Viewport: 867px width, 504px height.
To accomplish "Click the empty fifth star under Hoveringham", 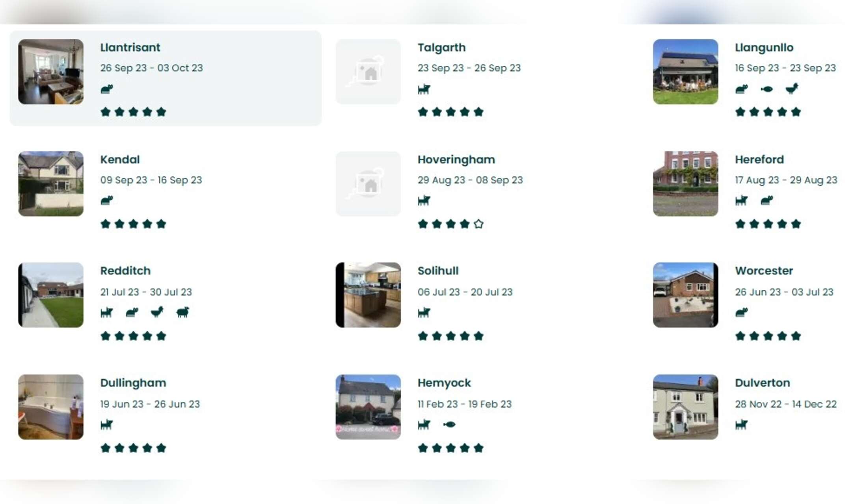I will coord(478,224).
